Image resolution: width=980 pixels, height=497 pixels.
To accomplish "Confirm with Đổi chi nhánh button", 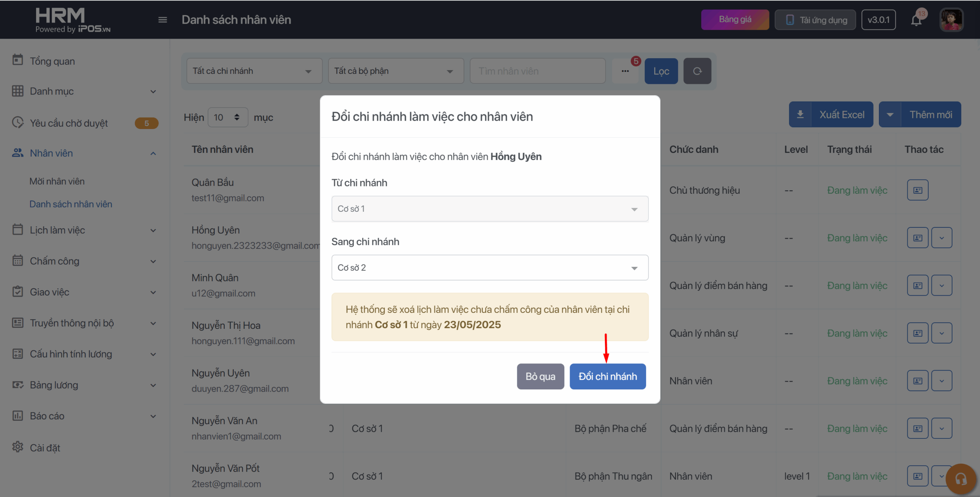I will pyautogui.click(x=608, y=376).
